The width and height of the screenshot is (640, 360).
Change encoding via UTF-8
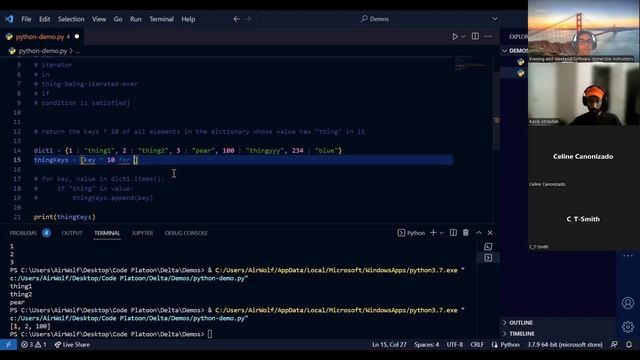click(455, 345)
